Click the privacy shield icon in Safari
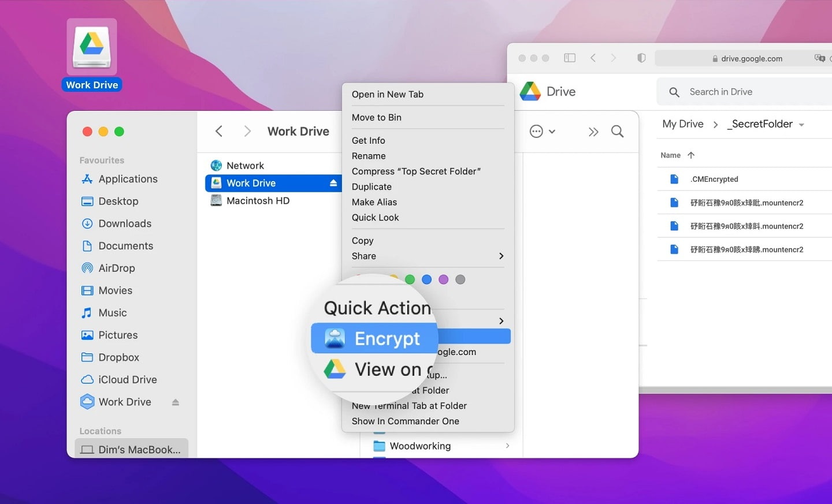Image resolution: width=832 pixels, height=504 pixels. (x=641, y=58)
